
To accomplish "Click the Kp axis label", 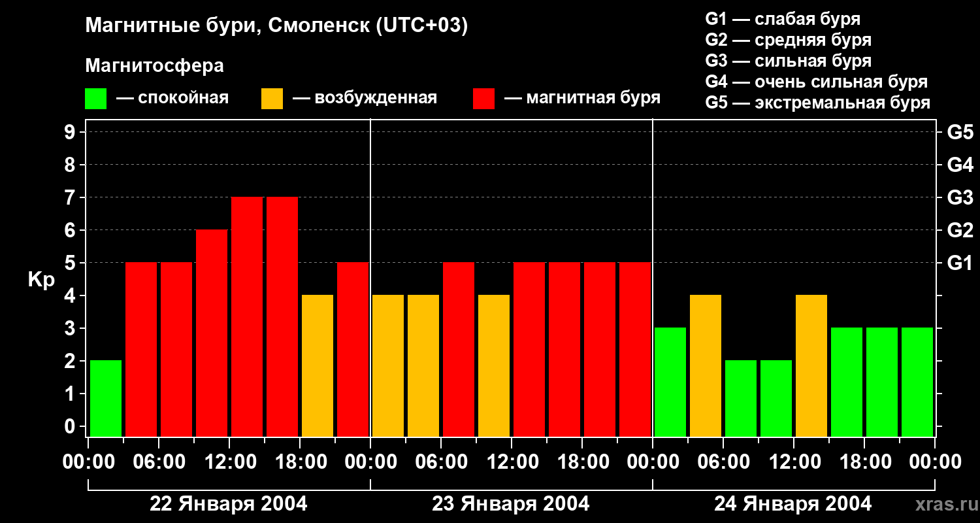I will (41, 280).
